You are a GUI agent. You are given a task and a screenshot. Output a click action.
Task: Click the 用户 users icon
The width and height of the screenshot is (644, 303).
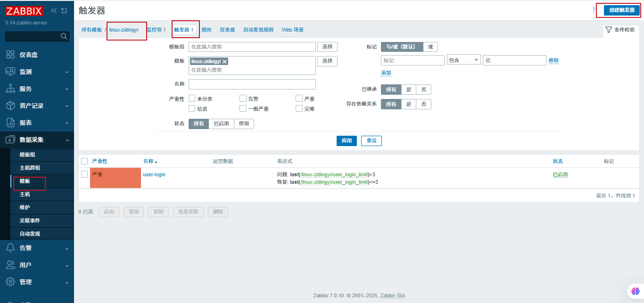pyautogui.click(x=10, y=265)
